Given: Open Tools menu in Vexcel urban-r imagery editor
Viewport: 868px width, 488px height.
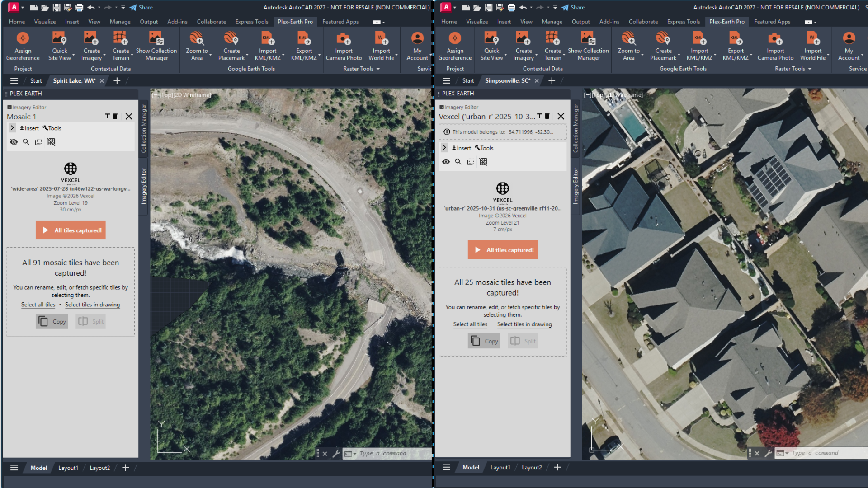Looking at the screenshot, I should pyautogui.click(x=484, y=148).
